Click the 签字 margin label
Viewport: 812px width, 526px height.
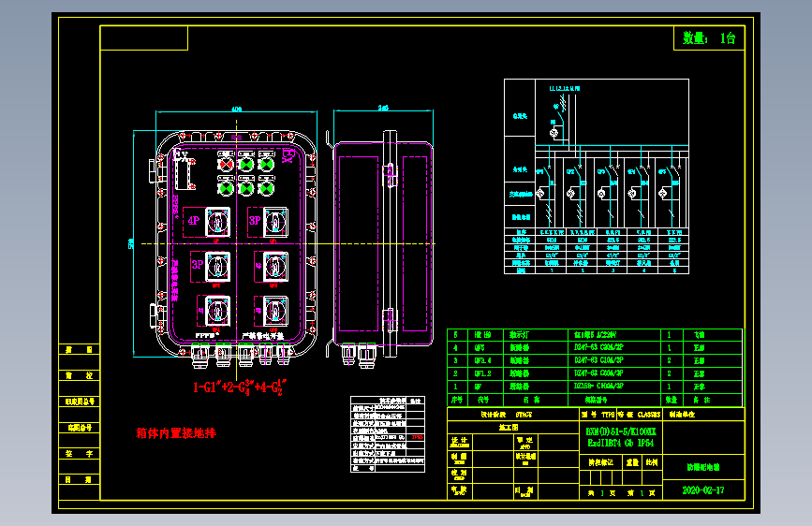(x=79, y=454)
